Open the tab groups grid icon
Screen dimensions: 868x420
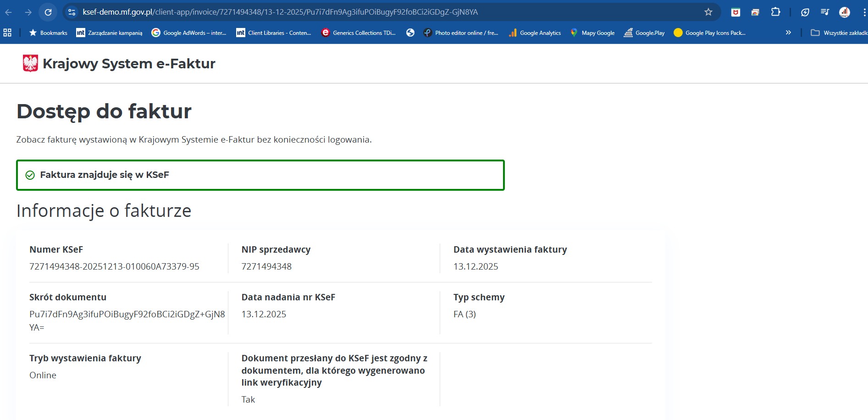click(x=7, y=33)
